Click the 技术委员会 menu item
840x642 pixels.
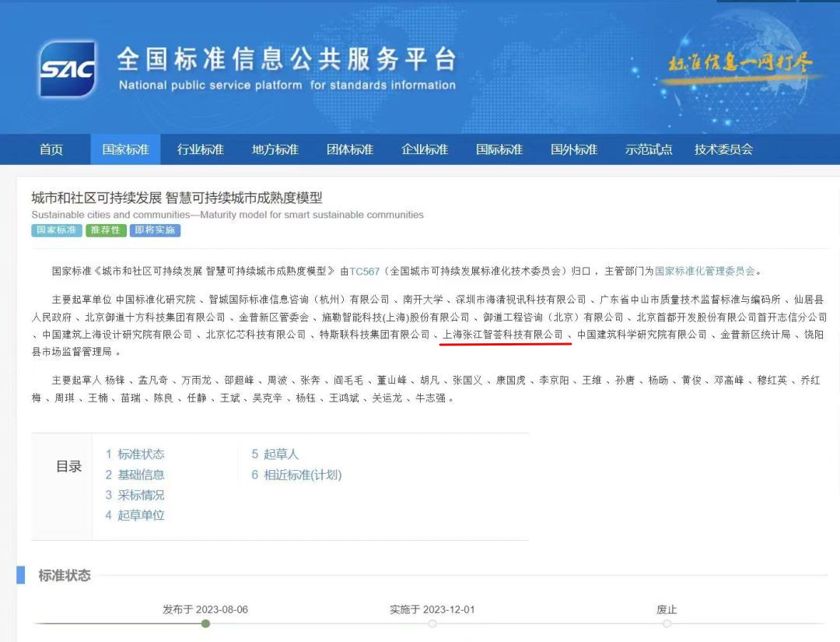(x=723, y=149)
